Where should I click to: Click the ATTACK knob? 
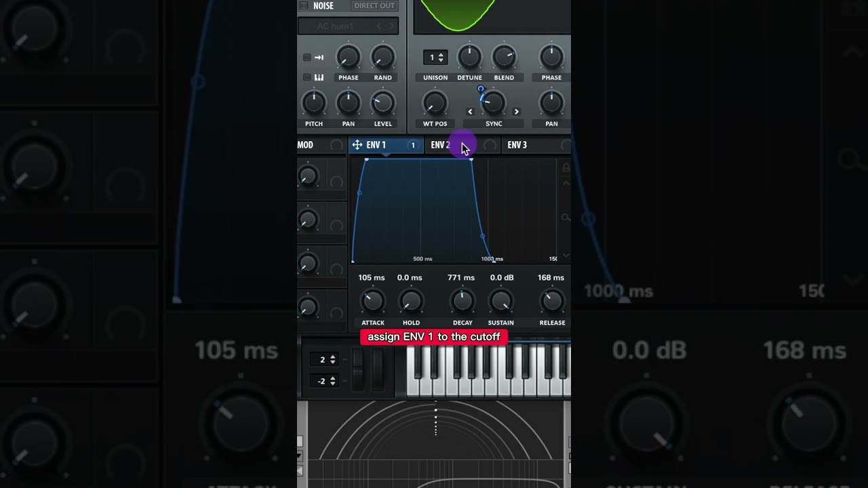click(372, 300)
